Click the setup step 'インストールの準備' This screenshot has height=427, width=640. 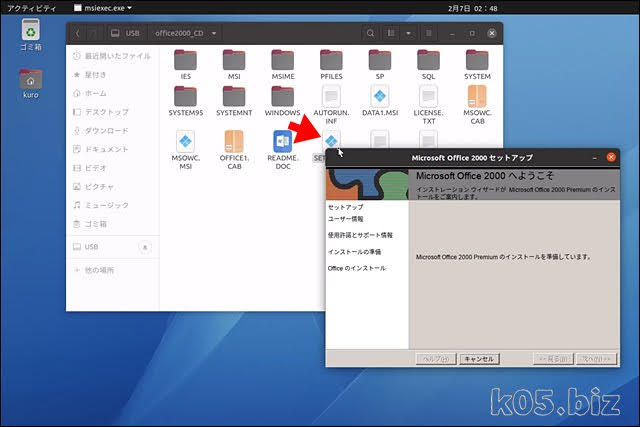click(354, 252)
